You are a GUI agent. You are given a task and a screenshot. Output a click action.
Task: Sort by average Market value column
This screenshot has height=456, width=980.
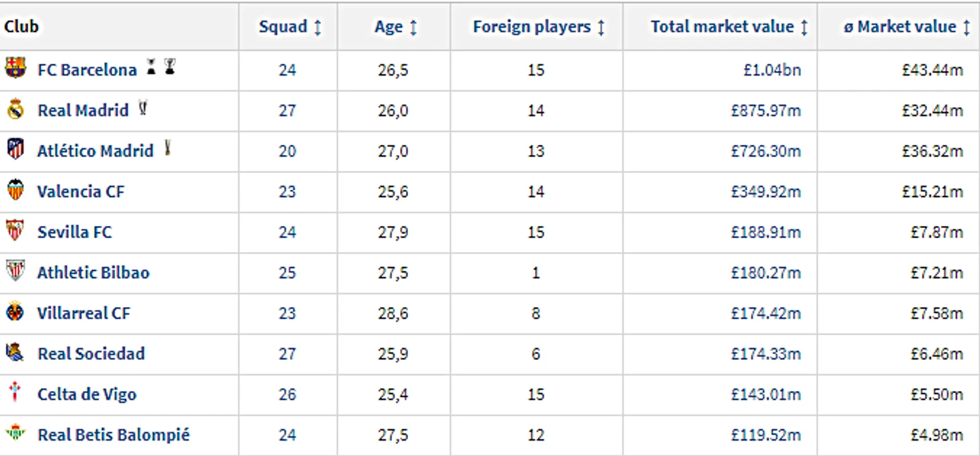click(x=906, y=27)
